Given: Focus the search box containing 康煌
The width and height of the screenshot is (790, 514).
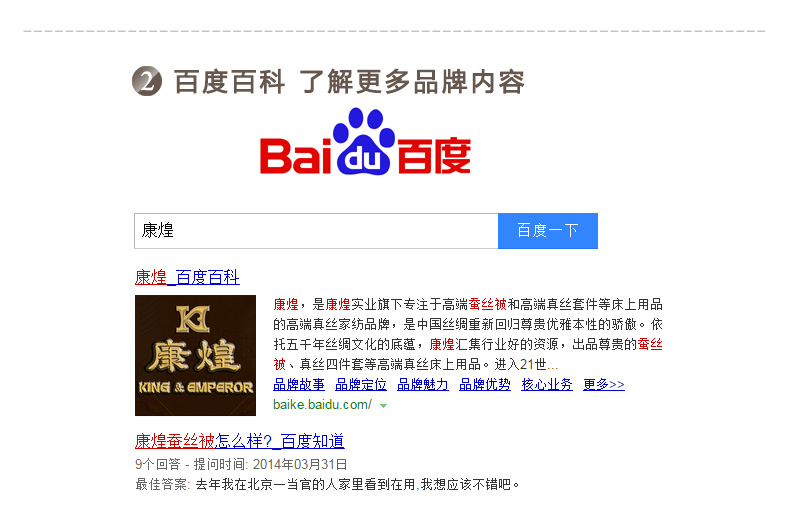Looking at the screenshot, I should pyautogui.click(x=316, y=231).
